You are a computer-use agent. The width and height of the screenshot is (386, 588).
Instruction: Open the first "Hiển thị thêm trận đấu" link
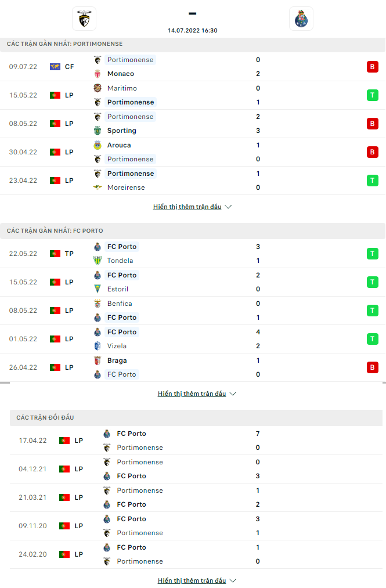[187, 206]
